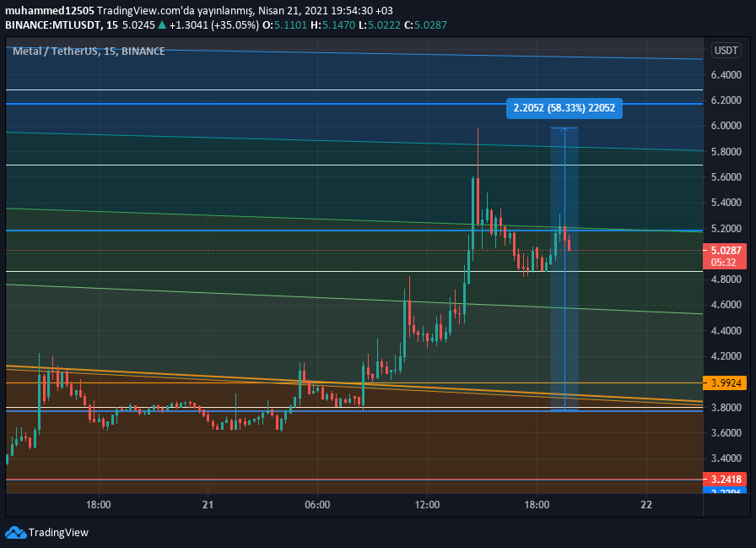The width and height of the screenshot is (756, 548).
Task: Click the 4.4000 price axis label
Action: click(726, 330)
